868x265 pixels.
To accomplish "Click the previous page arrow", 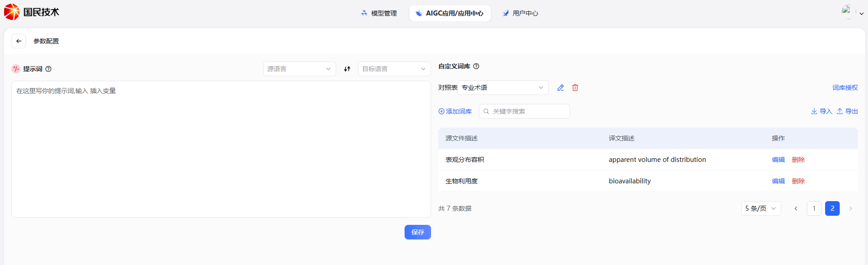I will click(x=796, y=208).
